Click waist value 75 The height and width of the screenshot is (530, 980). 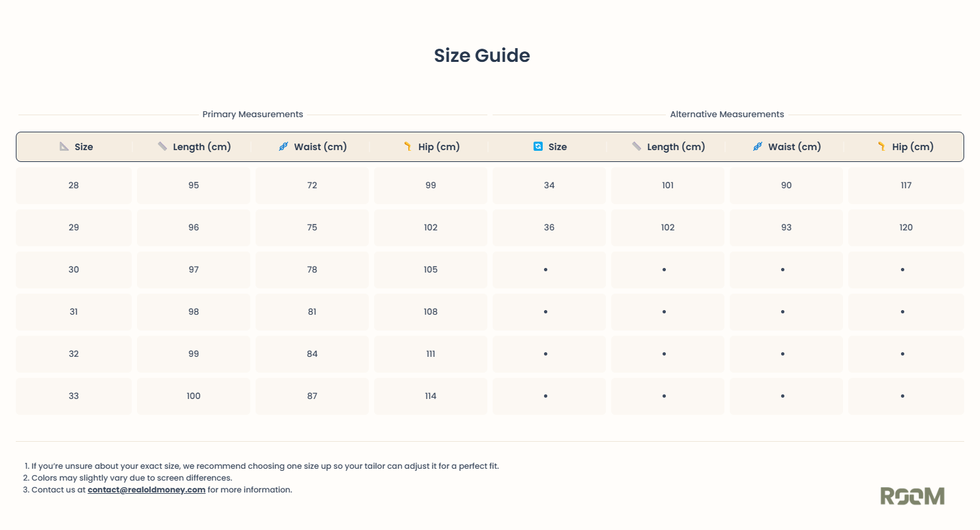click(x=312, y=228)
